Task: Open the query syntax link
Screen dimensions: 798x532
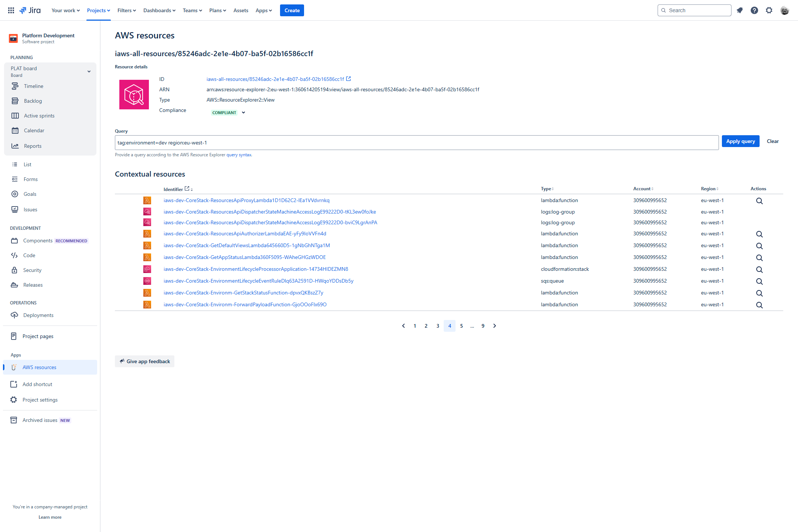Action: tap(239, 155)
